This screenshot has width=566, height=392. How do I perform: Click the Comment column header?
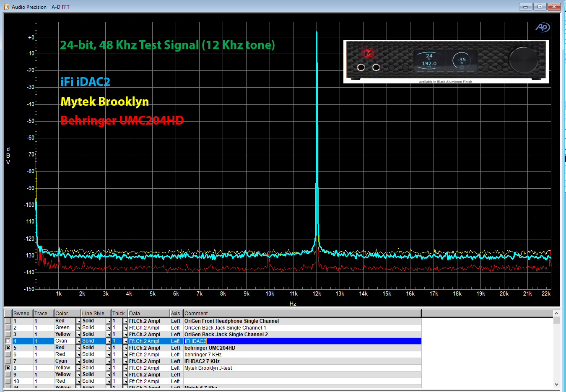point(302,313)
